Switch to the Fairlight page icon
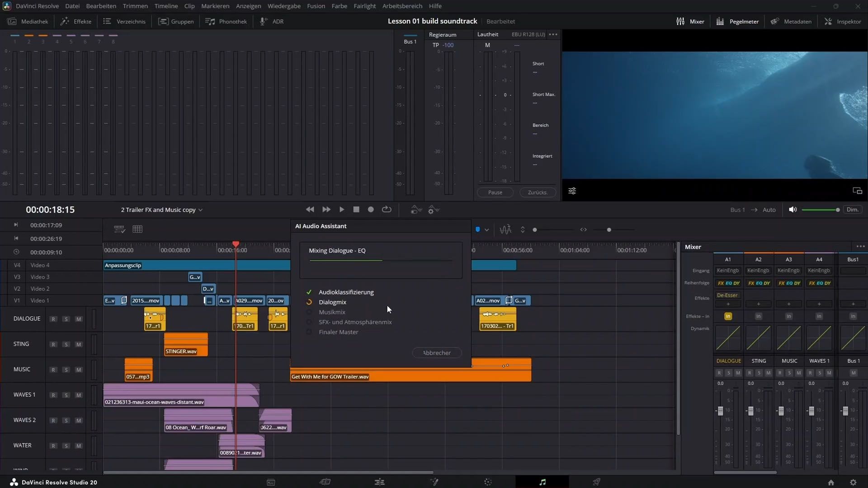This screenshot has width=868, height=488. pos(542,482)
